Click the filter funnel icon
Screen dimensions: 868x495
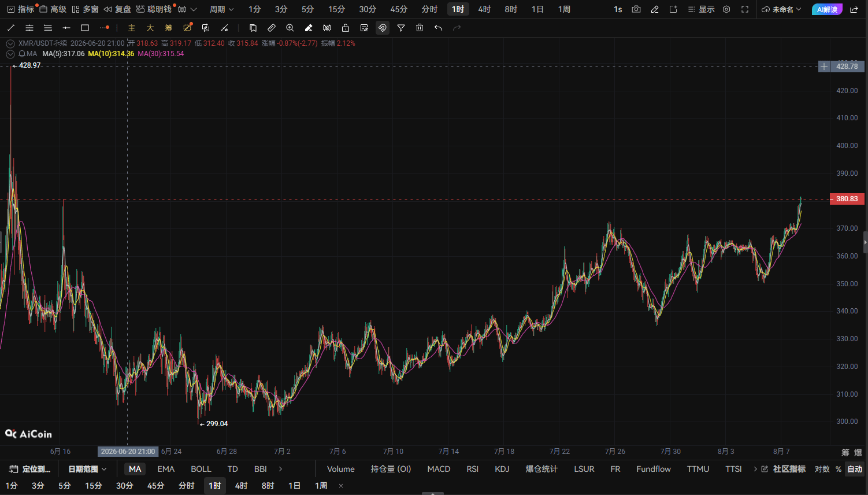pyautogui.click(x=401, y=28)
